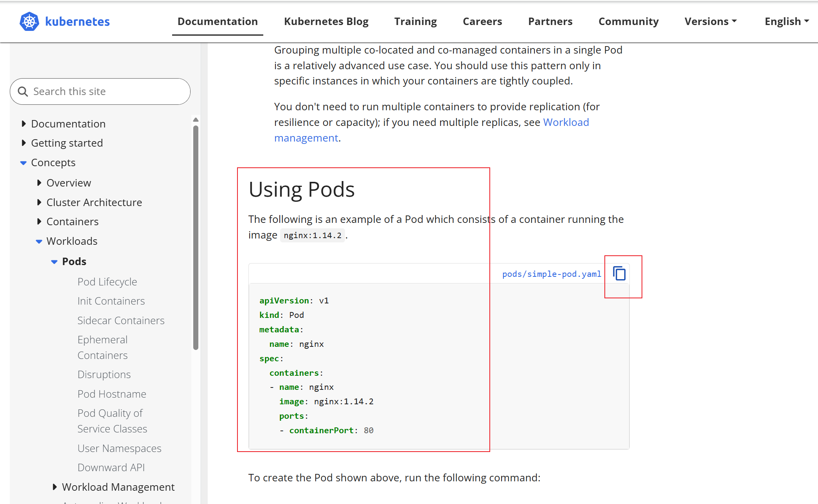Screen dimensions: 818x504
Task: Click the Kubernetes helm logo icon
Action: (29, 22)
